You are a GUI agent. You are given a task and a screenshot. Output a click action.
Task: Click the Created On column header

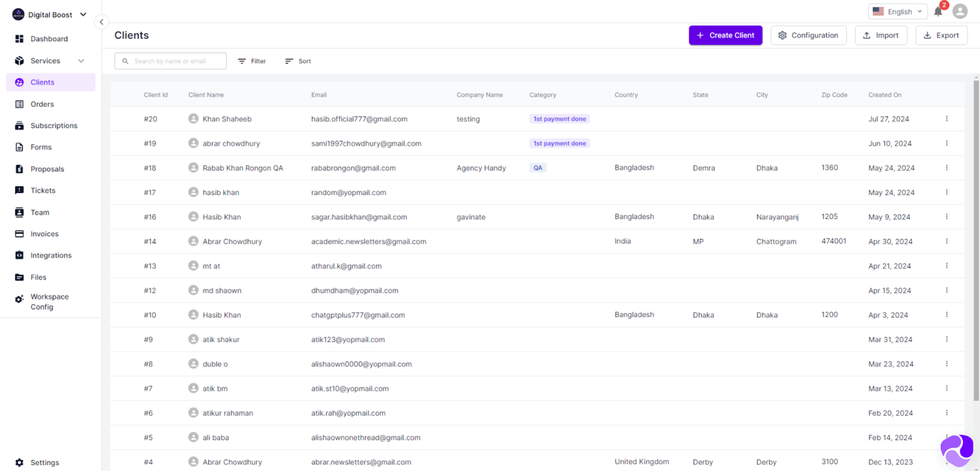[x=884, y=95]
